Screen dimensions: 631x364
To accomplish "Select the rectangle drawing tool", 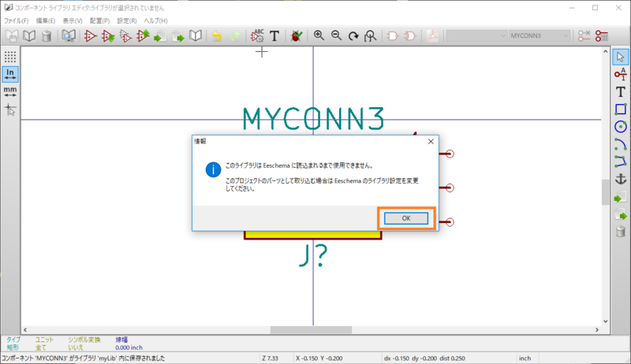I will pyautogui.click(x=621, y=109).
